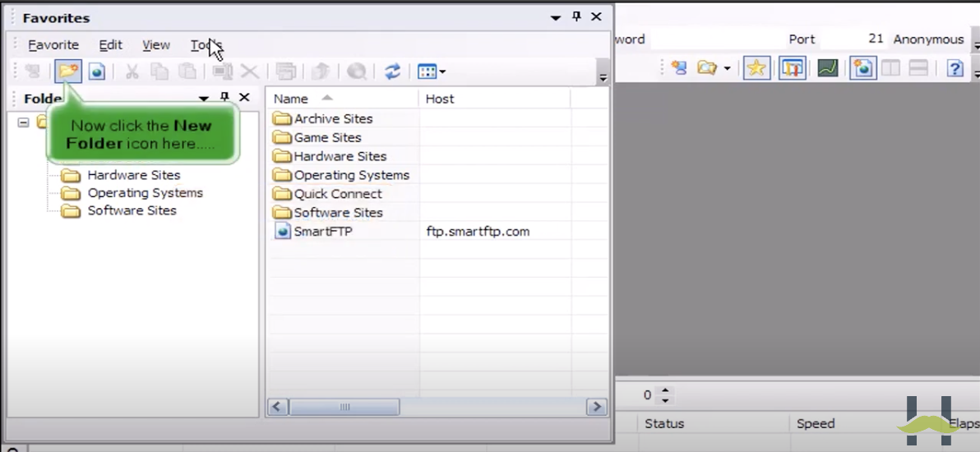The height and width of the screenshot is (452, 980).
Task: Open the Views dropdown arrow
Action: [442, 72]
